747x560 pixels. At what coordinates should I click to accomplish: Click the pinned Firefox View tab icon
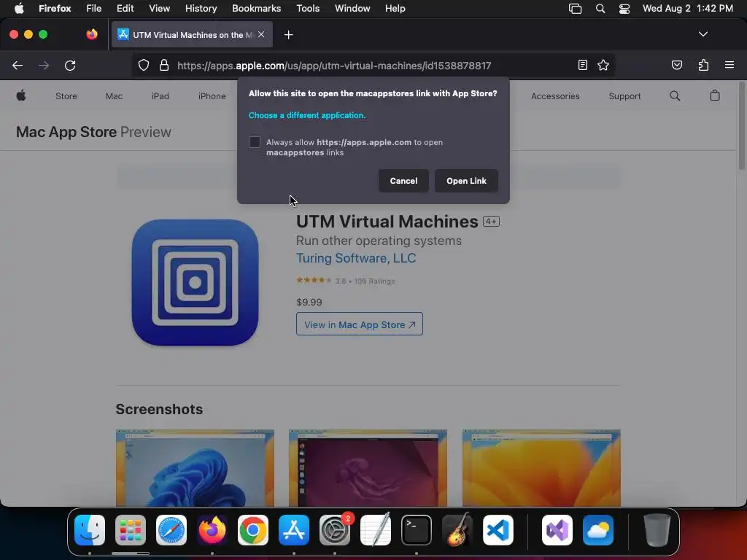click(x=91, y=34)
